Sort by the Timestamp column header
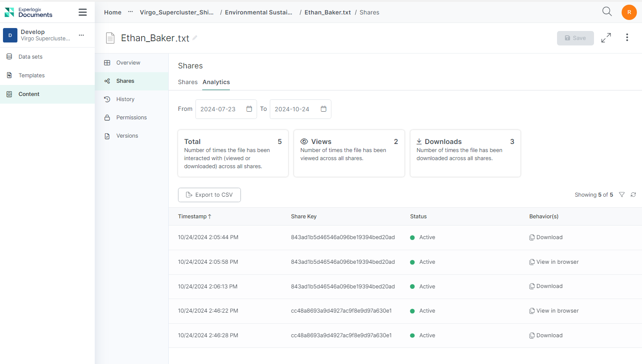 pos(195,217)
